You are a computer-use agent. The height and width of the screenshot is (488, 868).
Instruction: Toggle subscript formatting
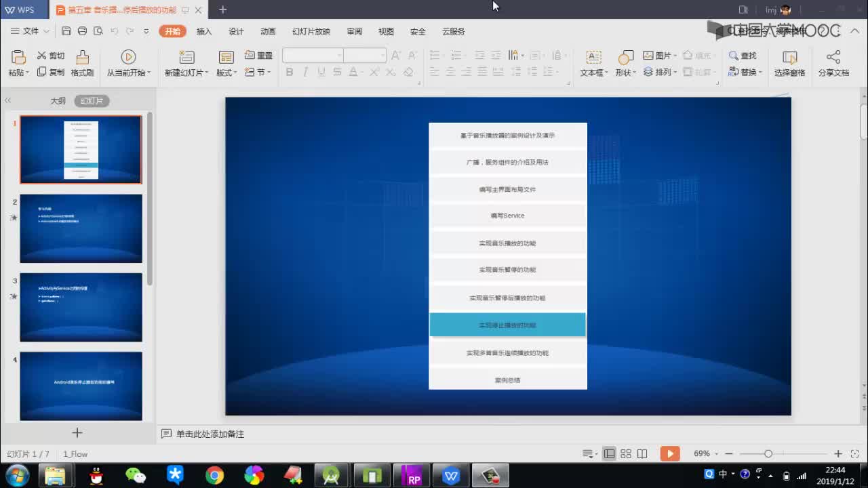[391, 72]
